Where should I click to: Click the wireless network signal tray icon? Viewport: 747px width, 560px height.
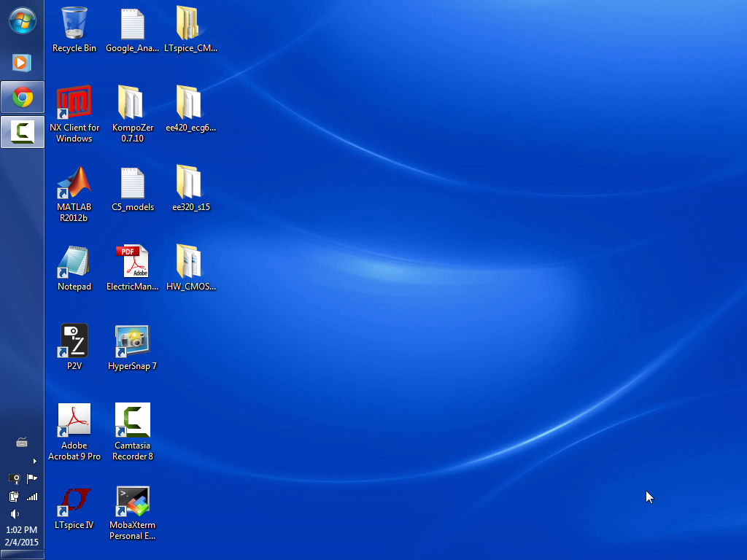[31, 497]
